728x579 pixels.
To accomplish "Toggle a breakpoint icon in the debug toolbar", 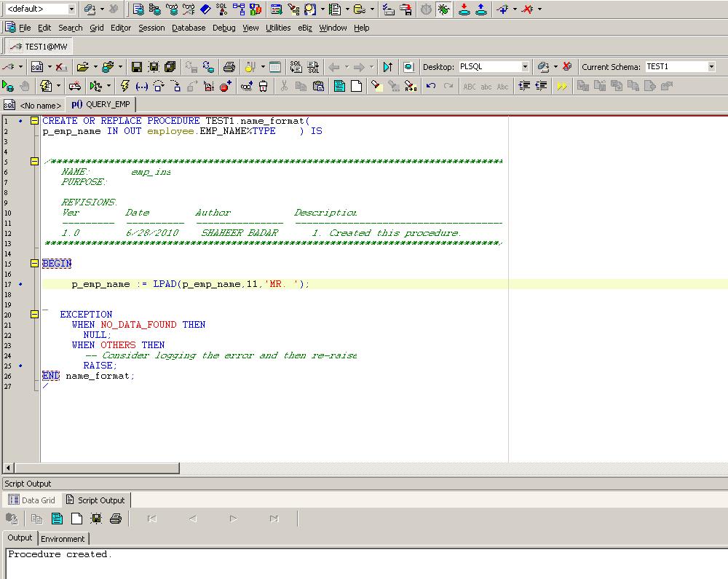I will point(226,85).
